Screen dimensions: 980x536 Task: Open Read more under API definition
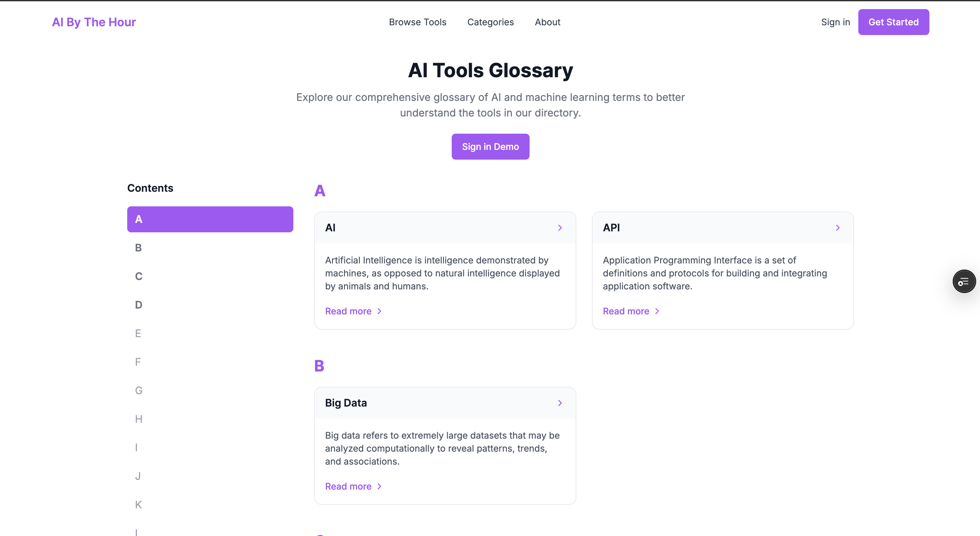[x=631, y=311]
